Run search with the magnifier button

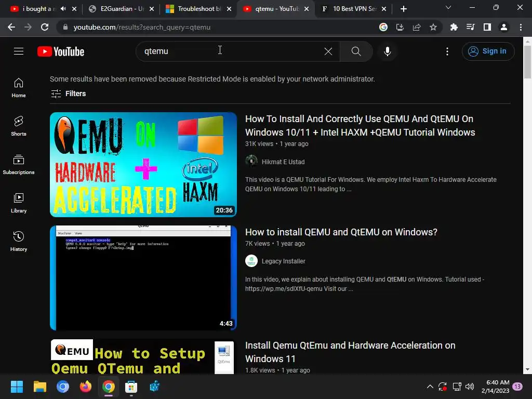356,51
